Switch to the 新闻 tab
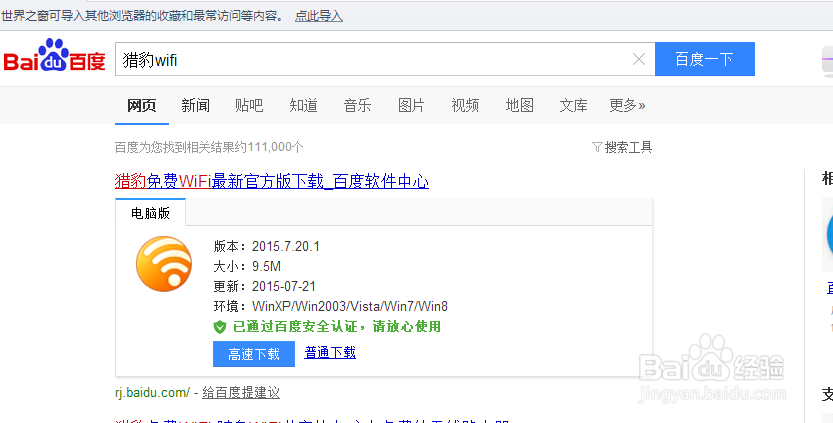Viewport: 833px width, 423px height. click(x=196, y=105)
